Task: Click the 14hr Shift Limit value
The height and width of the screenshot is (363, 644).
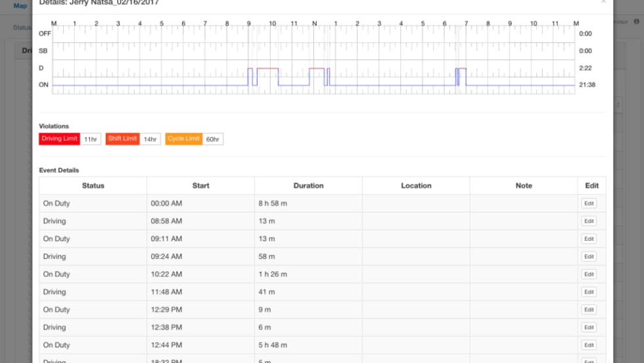Action: coord(150,139)
